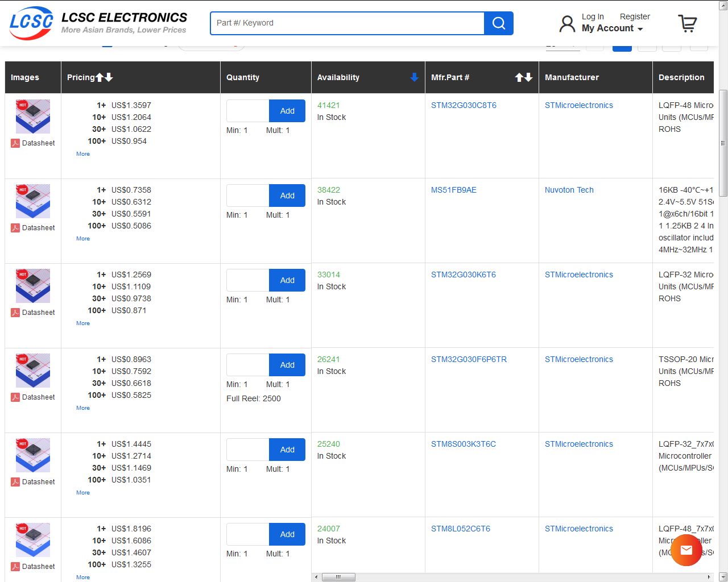
Task: Open the PDF datasheet icon for STM32G030F6P6TR
Action: [x=15, y=397]
